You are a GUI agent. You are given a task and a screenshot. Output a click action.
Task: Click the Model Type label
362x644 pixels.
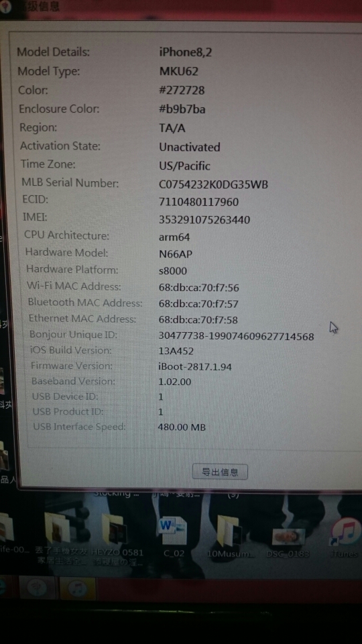49,71
